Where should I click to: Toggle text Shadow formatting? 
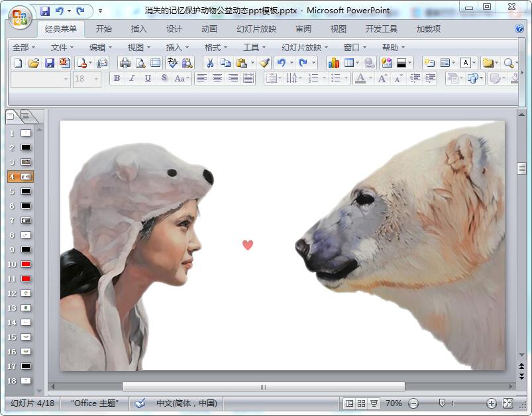tap(164, 78)
